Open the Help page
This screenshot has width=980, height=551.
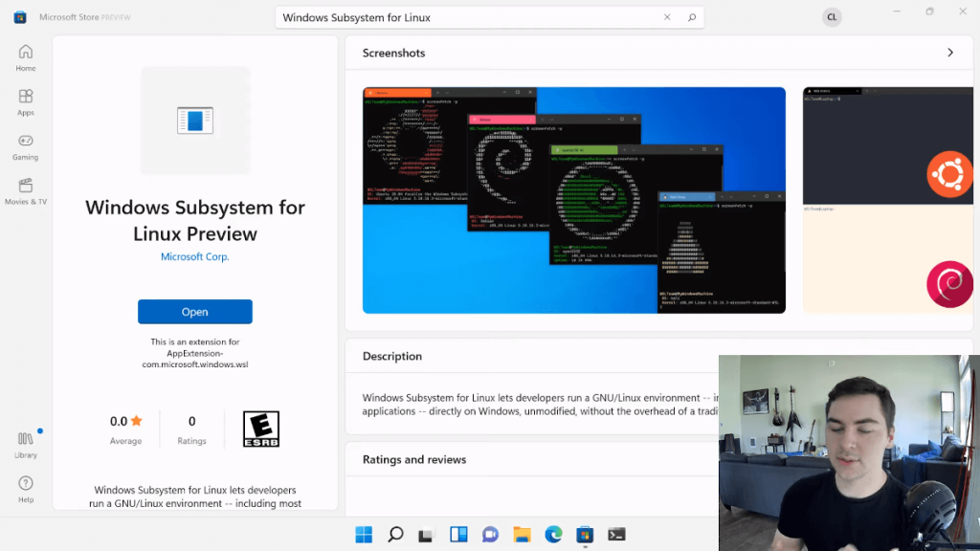(x=26, y=489)
